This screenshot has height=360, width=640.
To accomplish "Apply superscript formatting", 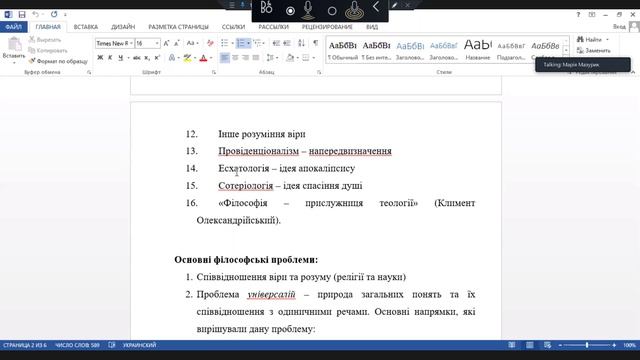I will pyautogui.click(x=157, y=58).
